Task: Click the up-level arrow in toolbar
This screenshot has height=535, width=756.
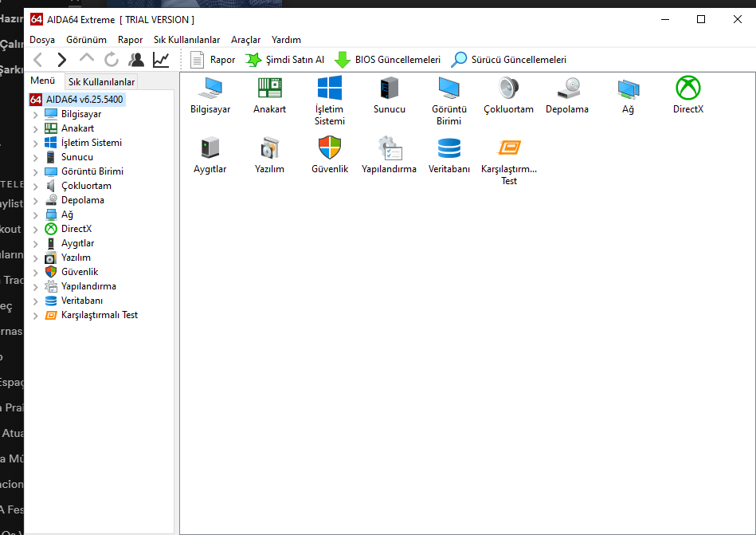Action: click(x=87, y=59)
